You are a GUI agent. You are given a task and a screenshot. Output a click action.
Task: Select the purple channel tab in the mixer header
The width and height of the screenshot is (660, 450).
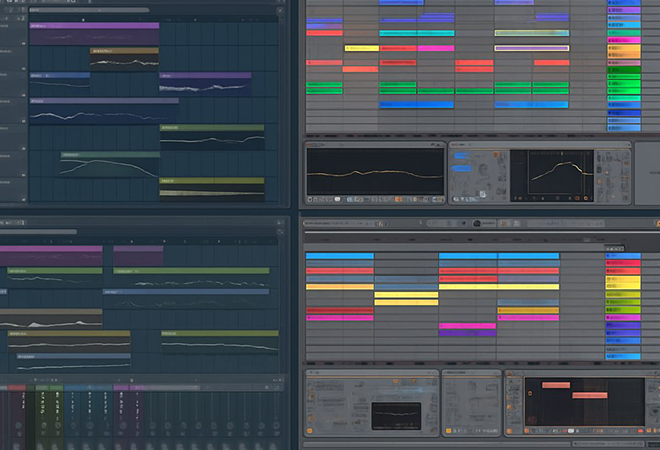tap(121, 387)
